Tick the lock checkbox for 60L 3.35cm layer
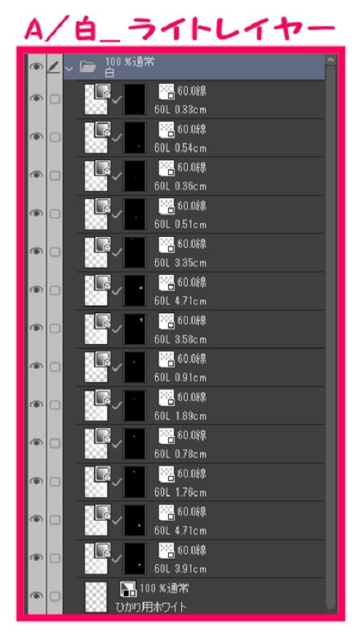364x640 pixels. tap(55, 252)
